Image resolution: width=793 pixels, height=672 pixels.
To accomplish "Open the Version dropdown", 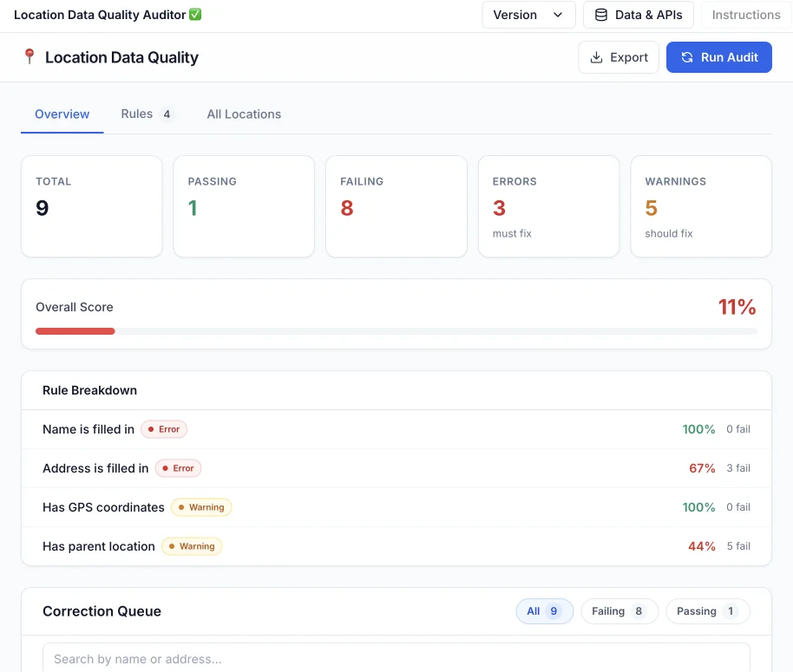I will tap(528, 15).
